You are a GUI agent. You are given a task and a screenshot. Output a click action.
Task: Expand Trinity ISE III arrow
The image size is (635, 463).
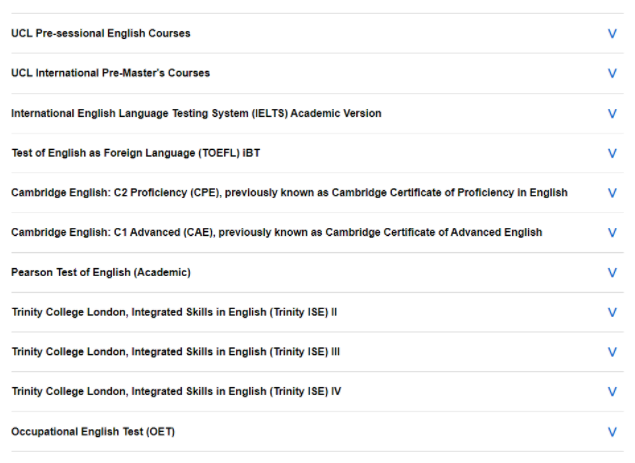pos(612,352)
